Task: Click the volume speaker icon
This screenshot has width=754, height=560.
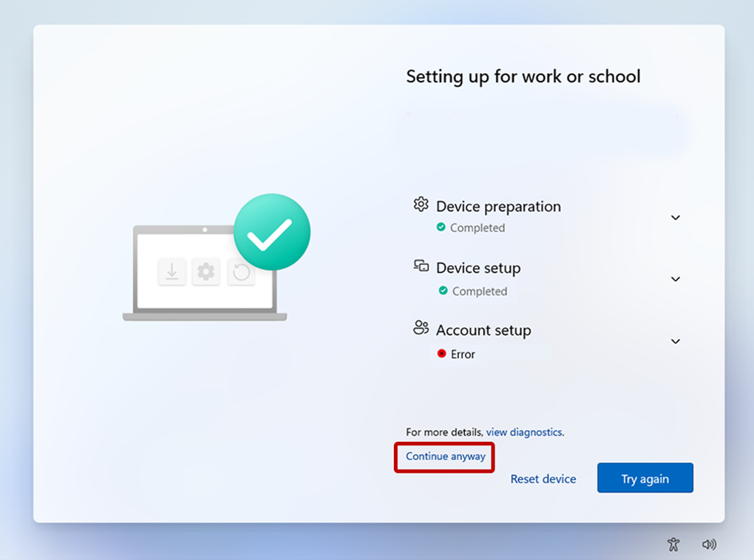Action: pyautogui.click(x=709, y=544)
